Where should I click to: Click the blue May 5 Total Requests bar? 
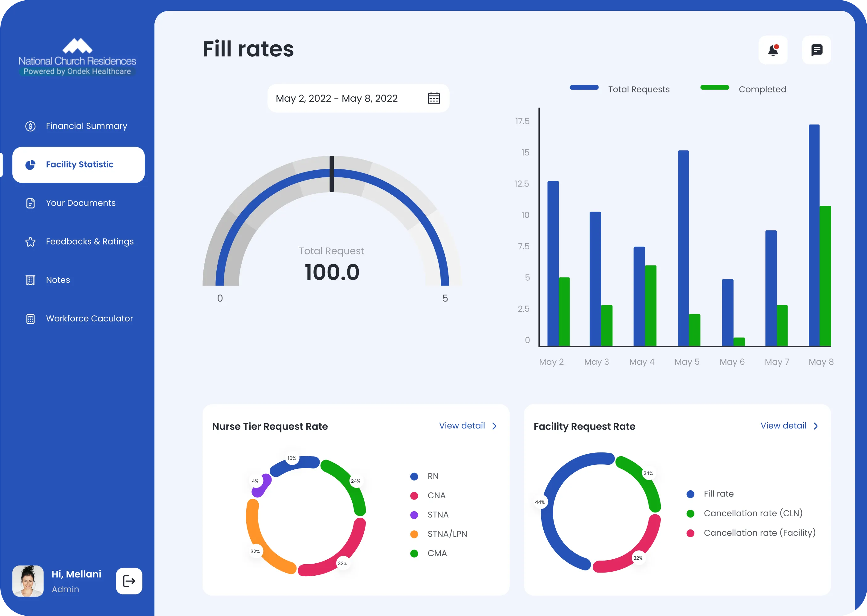click(683, 248)
